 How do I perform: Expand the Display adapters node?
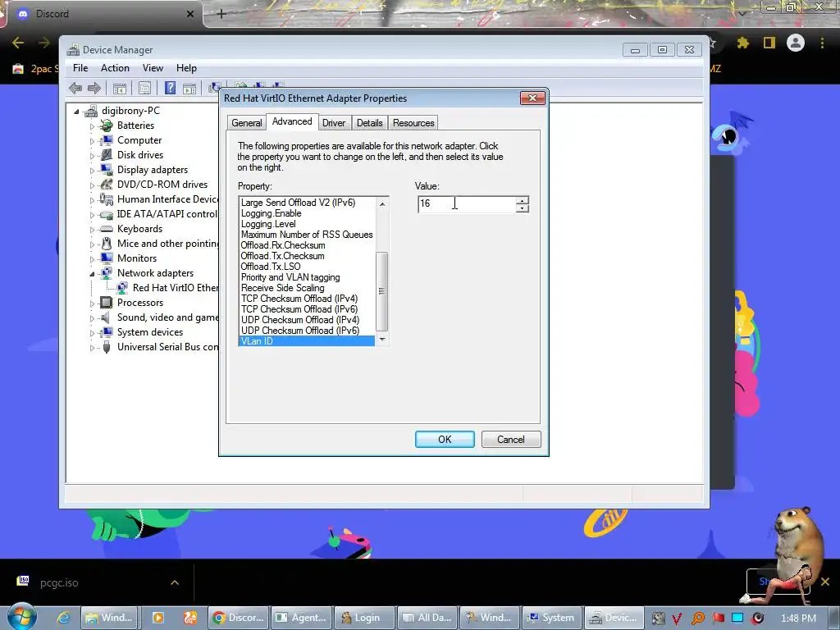(92, 171)
